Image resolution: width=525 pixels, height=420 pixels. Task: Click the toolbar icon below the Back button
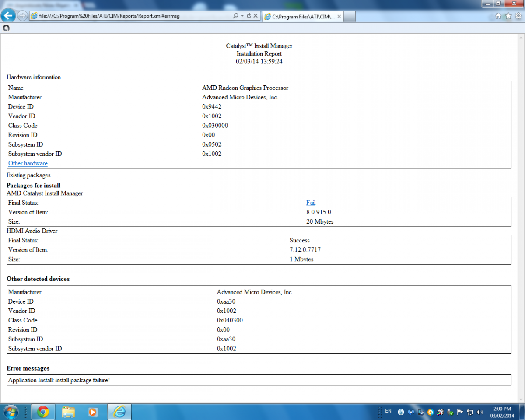coord(6,28)
